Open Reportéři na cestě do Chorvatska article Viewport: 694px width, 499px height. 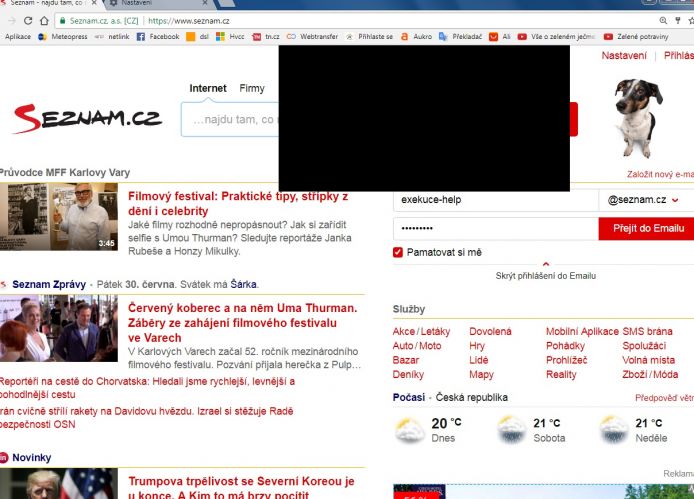(x=147, y=388)
